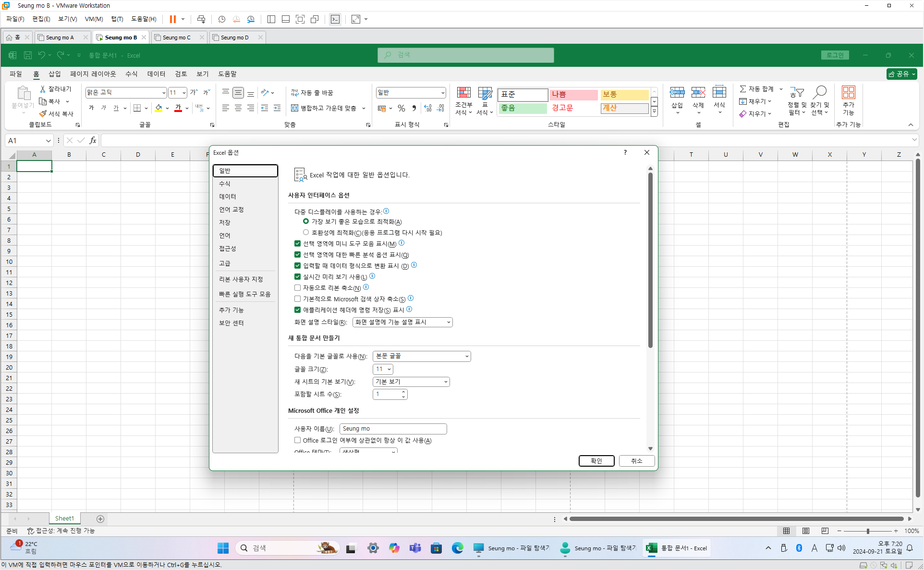Click the AutoSum sigma icon

(x=742, y=89)
